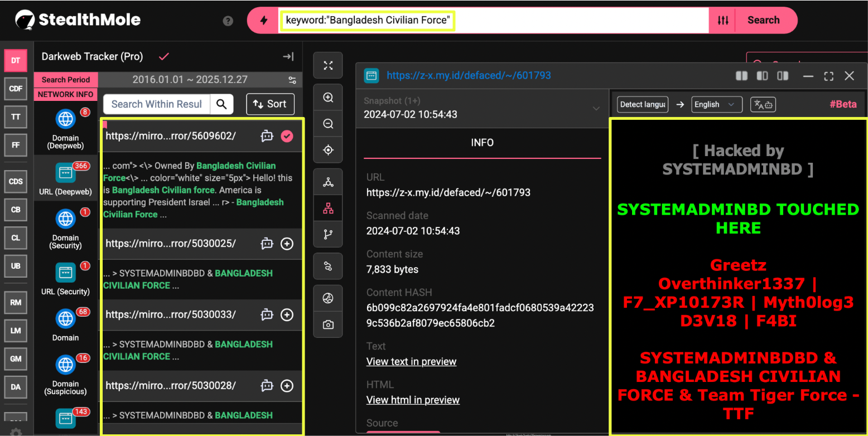This screenshot has height=436, width=868.
Task: Add the mirror 5030033 result with plus
Action: [x=287, y=315]
